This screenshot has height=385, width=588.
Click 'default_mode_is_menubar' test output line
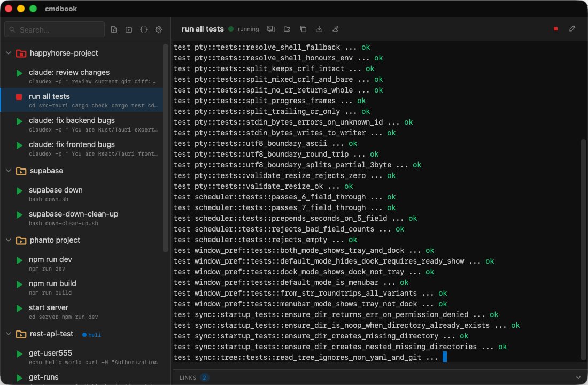click(291, 282)
